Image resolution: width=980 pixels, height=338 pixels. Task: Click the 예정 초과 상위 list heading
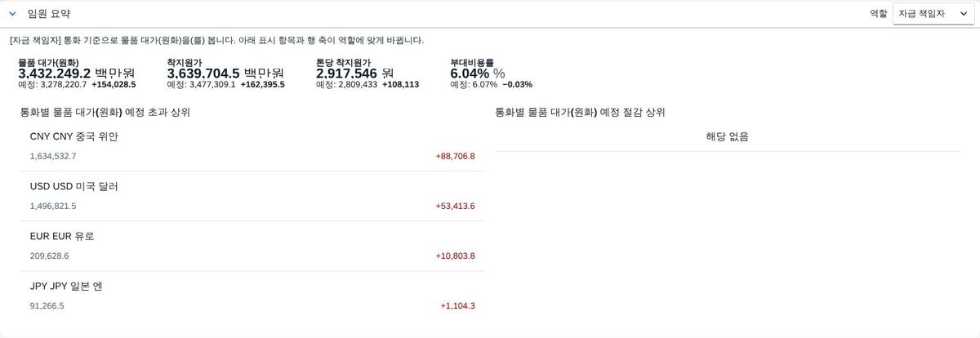105,112
